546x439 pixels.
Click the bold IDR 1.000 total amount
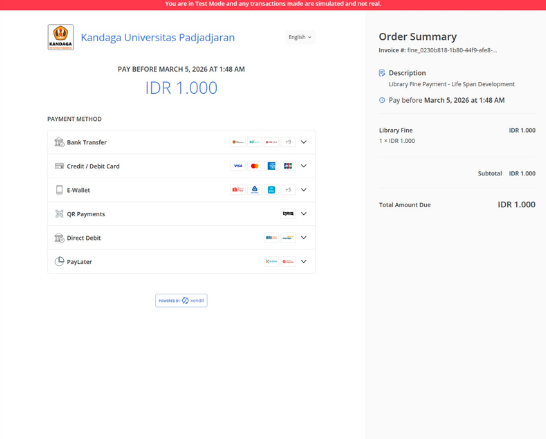517,205
